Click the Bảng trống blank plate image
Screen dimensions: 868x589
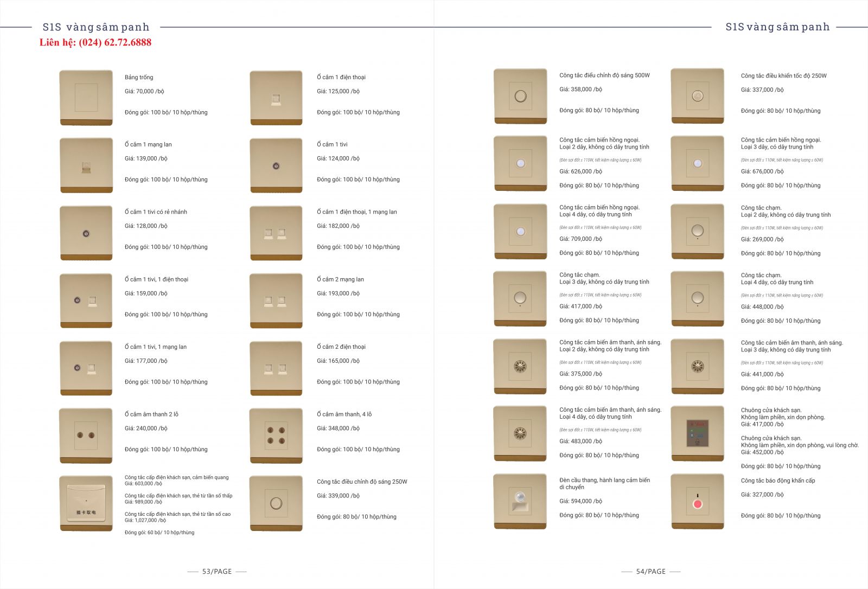pyautogui.click(x=86, y=98)
